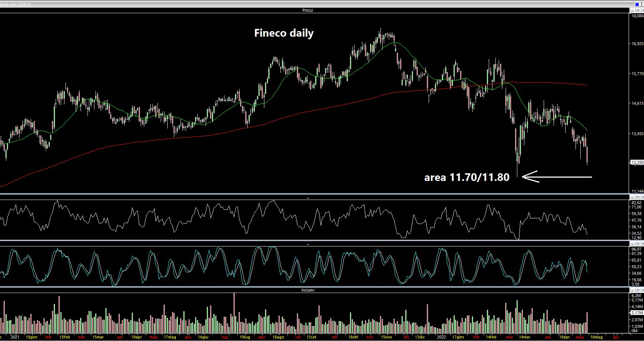Click the 1,03M volume axis value
Image resolution: width=644 pixels, height=341 pixels.
[x=637, y=326]
